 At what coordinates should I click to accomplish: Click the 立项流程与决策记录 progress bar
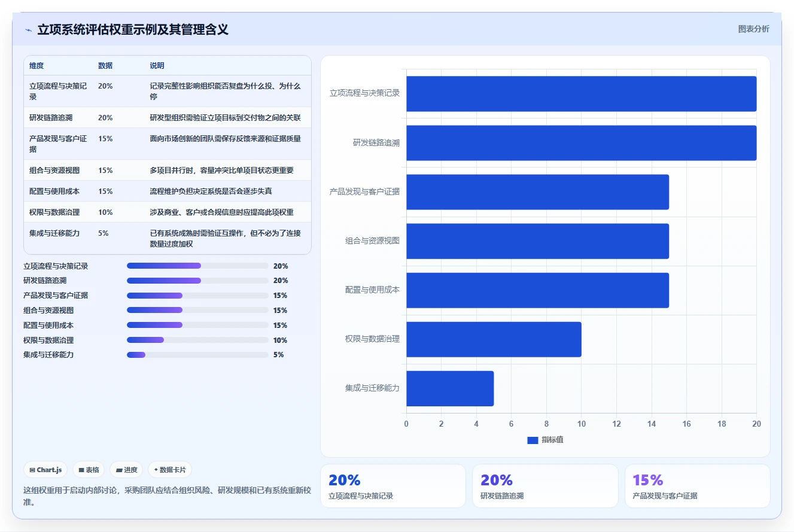pos(197,266)
